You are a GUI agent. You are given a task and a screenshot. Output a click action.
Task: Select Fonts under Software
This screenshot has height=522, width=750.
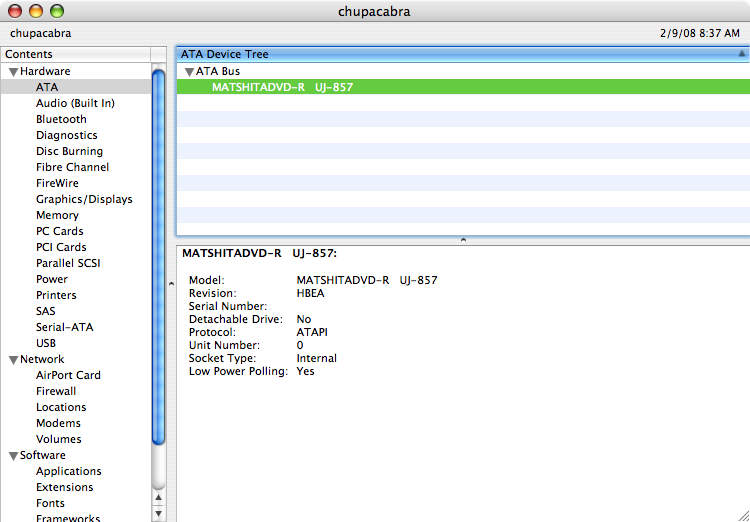(50, 503)
